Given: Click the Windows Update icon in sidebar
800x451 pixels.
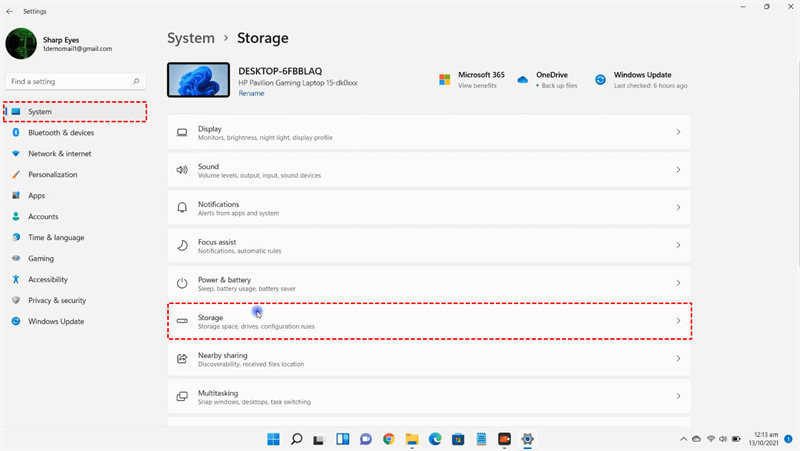Looking at the screenshot, I should point(16,321).
